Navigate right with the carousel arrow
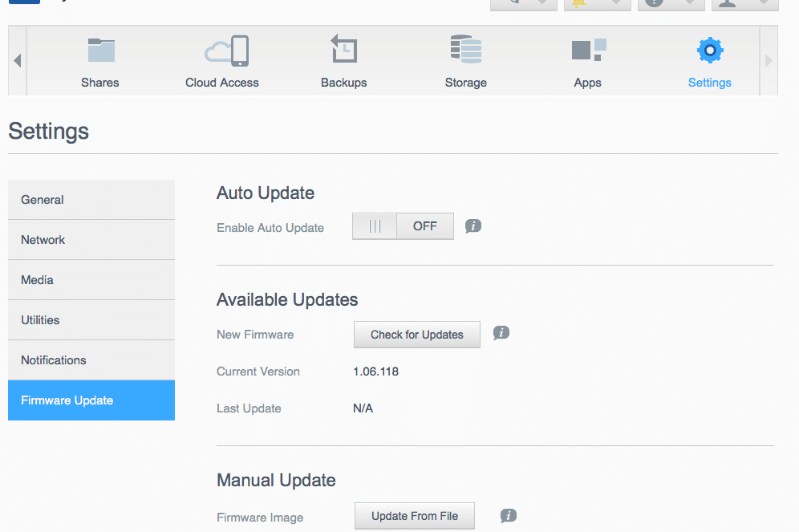The height and width of the screenshot is (532, 799). [769, 61]
